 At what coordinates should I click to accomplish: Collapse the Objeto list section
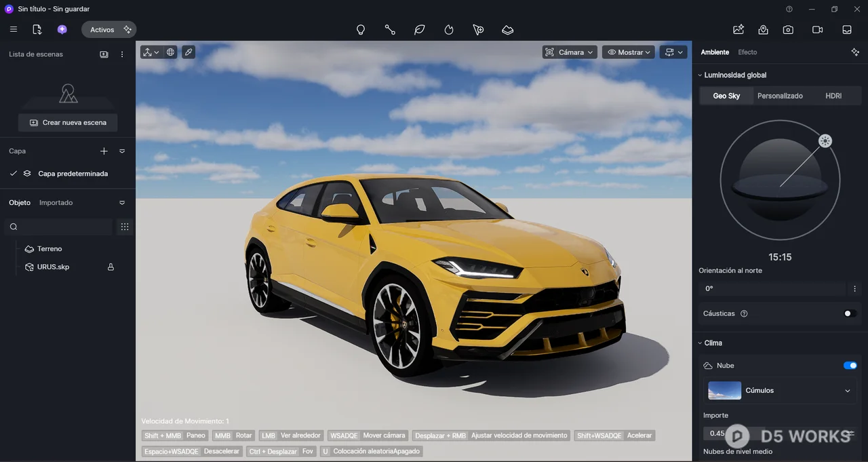[x=122, y=203]
